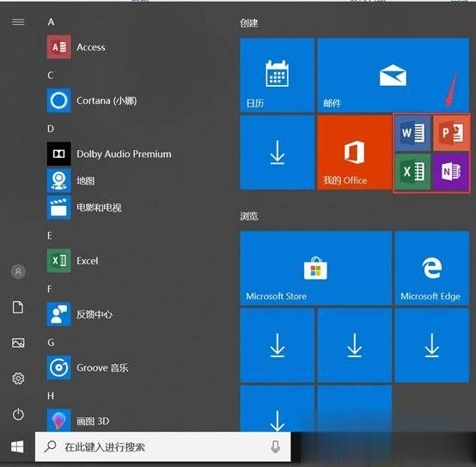
Task: Click the letter C group header
Action: point(51,76)
